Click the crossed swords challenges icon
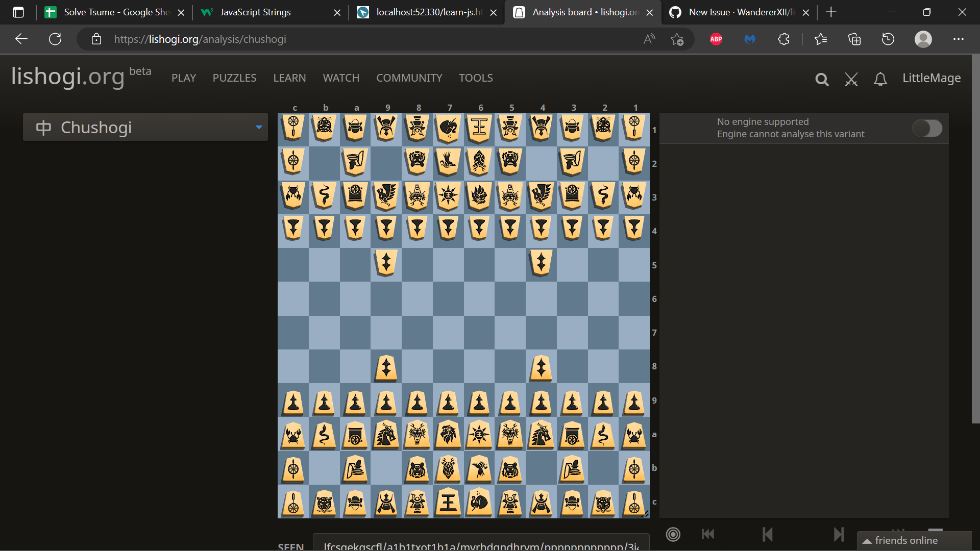The image size is (980, 551). pos(851,79)
